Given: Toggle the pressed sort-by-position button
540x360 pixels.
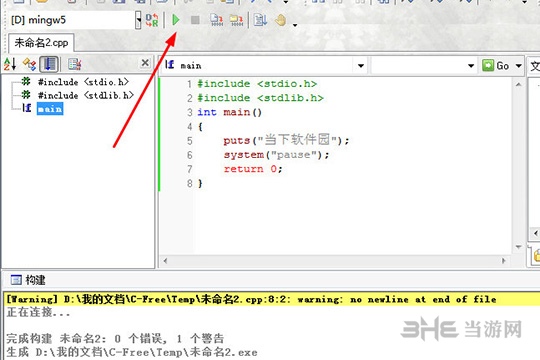Looking at the screenshot, I should pyautogui.click(x=49, y=64).
